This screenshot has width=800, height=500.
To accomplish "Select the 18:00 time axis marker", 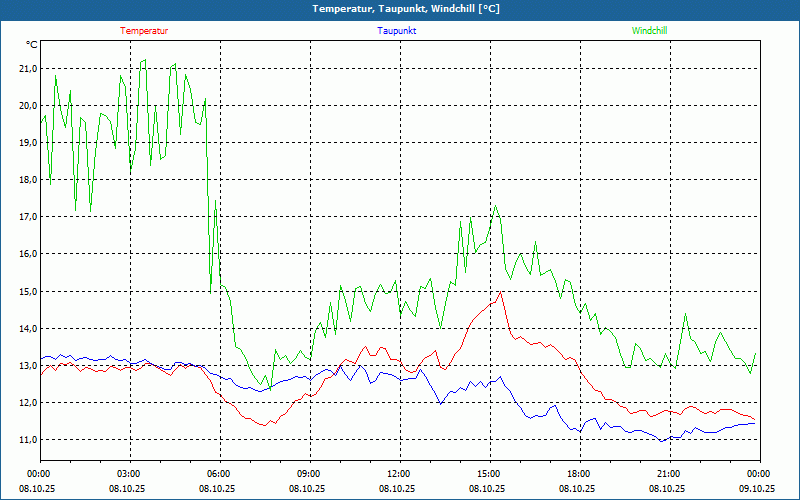I will pyautogui.click(x=578, y=473).
